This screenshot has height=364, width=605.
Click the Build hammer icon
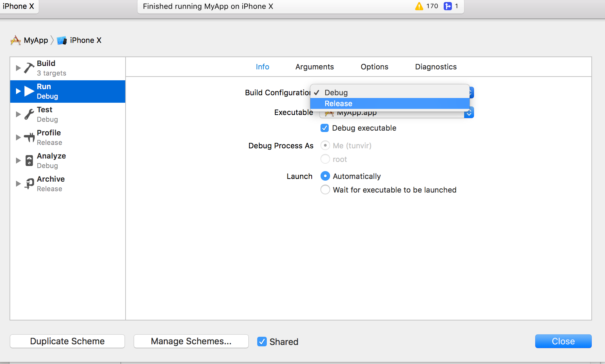tap(29, 68)
